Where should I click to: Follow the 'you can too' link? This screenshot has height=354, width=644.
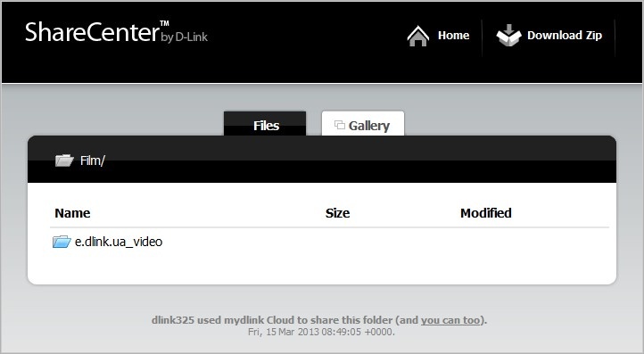click(x=450, y=320)
